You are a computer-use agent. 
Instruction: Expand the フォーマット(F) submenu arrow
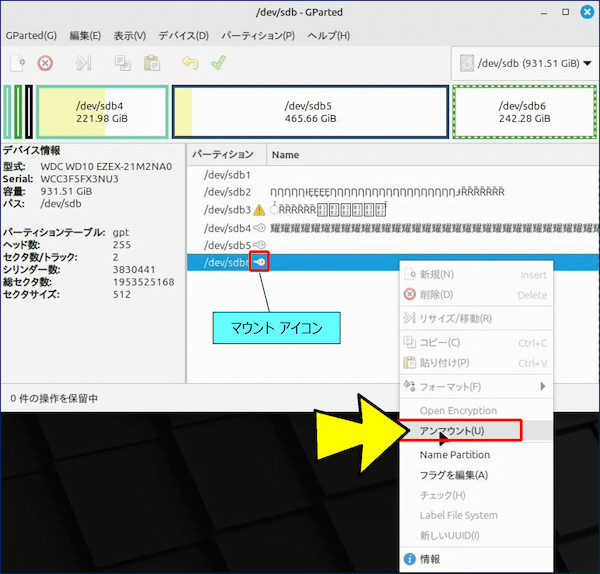point(543,386)
